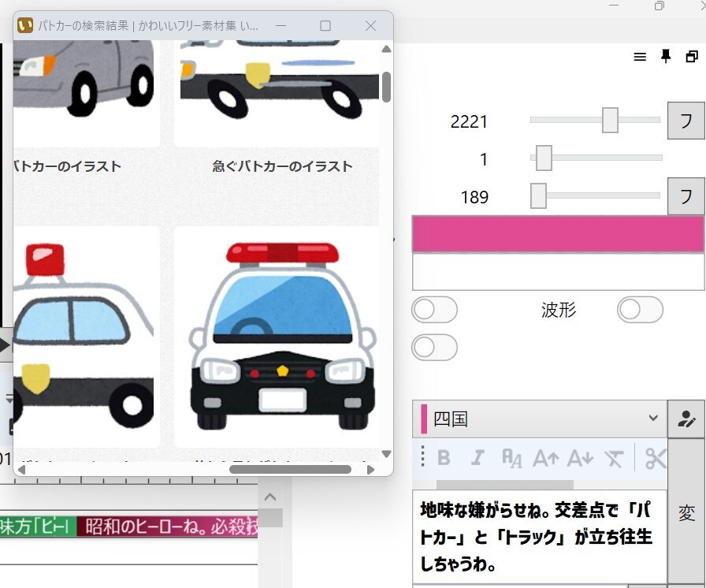Open the 四国 character dropdown
Image resolution: width=706 pixels, height=588 pixels.
(540, 419)
